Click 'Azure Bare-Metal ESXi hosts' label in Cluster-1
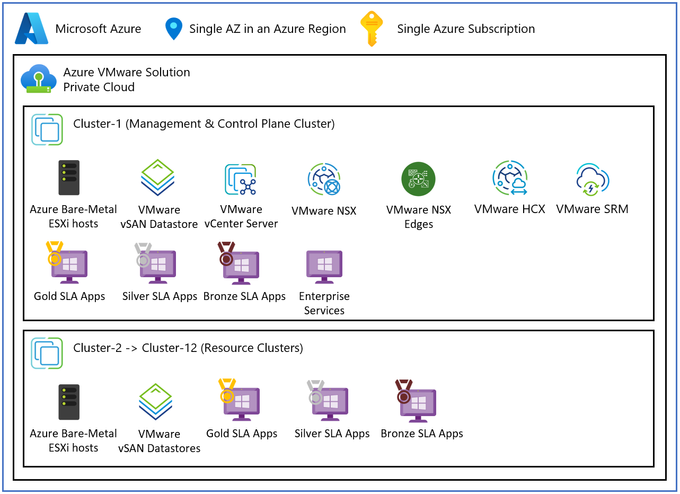 tap(73, 216)
